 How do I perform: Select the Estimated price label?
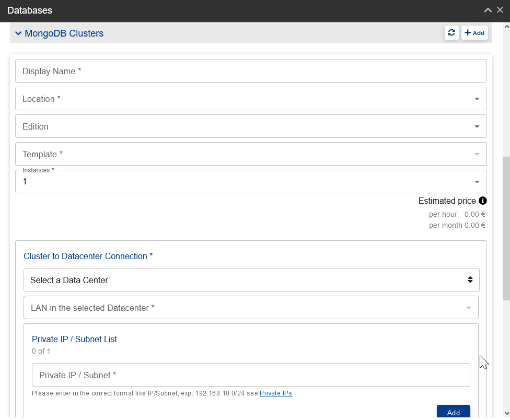(447, 201)
